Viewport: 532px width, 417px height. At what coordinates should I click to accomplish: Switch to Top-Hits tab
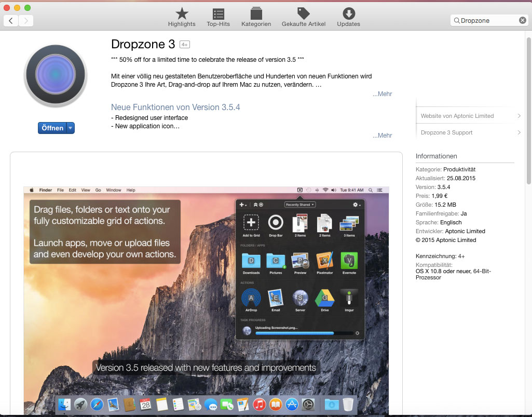[x=218, y=17]
